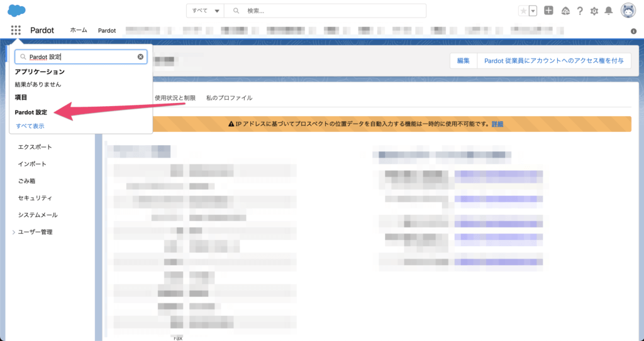
Task: Click the magnifier icon in global search
Action: 236,11
